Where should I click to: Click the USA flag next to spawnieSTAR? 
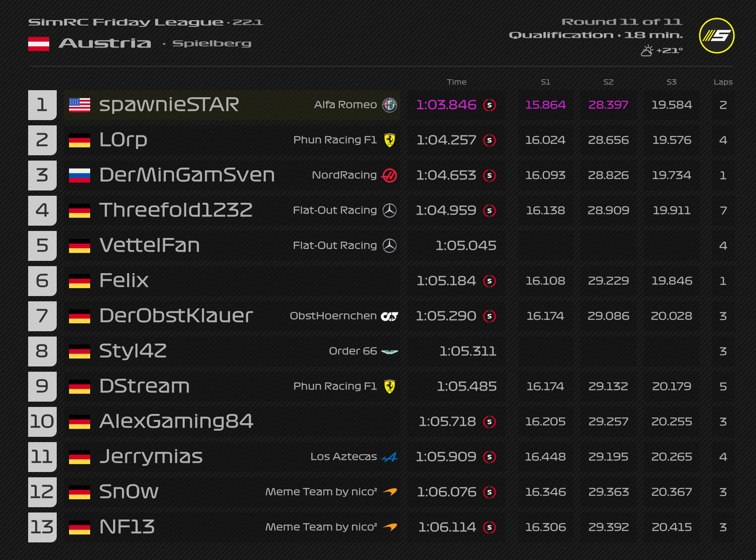click(x=80, y=105)
